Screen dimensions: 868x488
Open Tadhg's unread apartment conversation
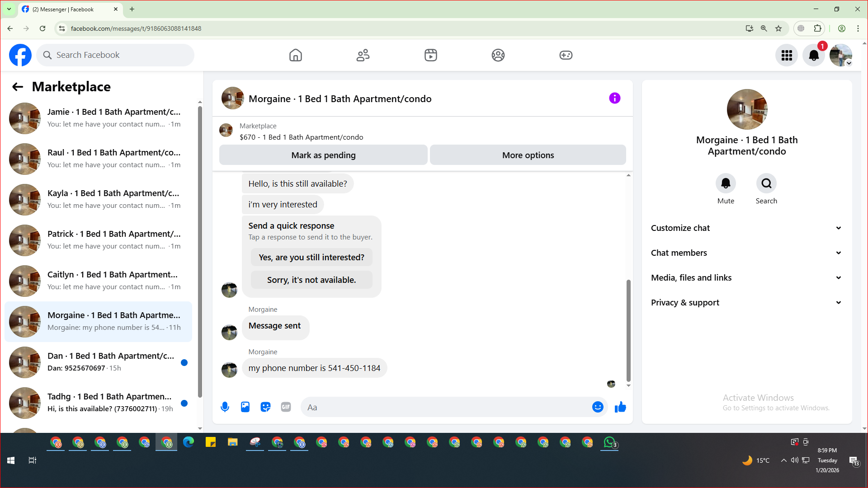click(99, 403)
